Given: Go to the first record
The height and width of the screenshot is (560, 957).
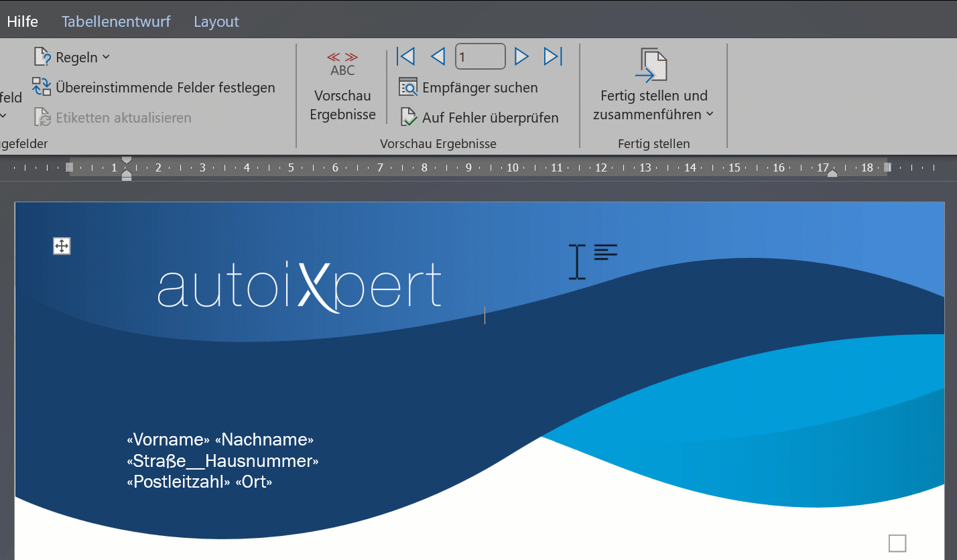Looking at the screenshot, I should click(405, 57).
